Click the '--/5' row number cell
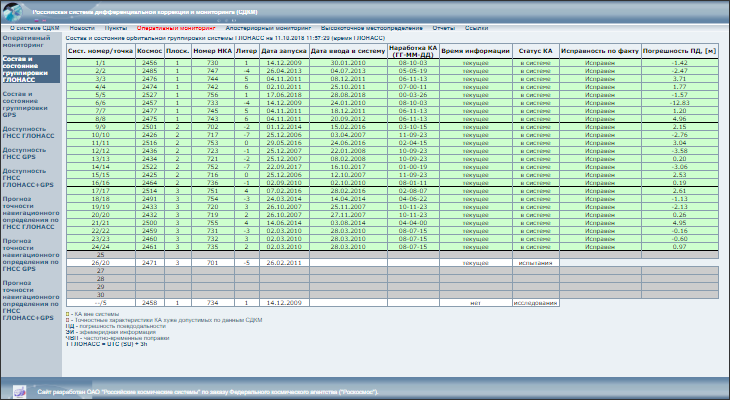Viewport: 730px width, 400px height. point(101,303)
